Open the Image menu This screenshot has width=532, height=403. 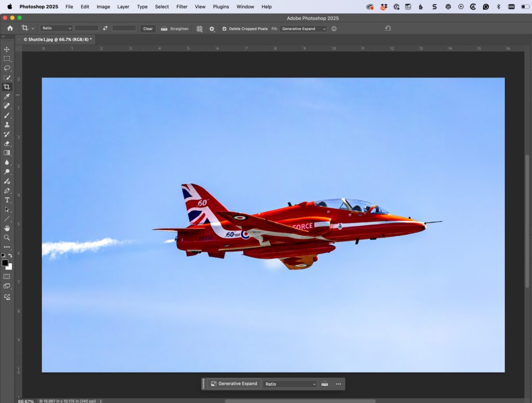pyautogui.click(x=103, y=7)
